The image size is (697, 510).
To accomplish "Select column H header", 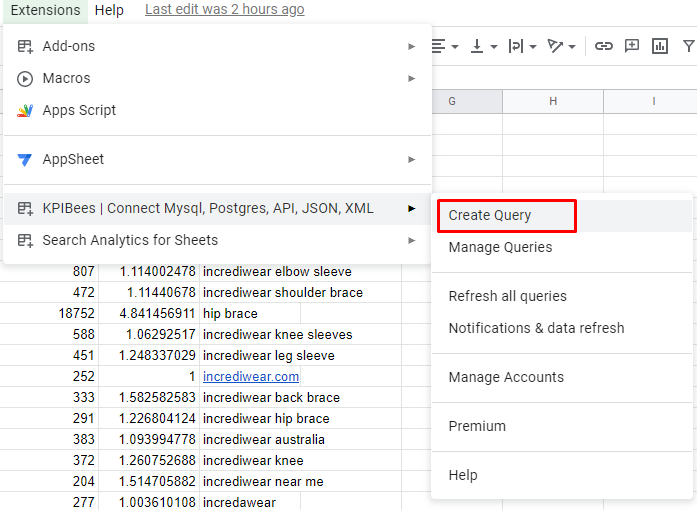I will pos(553,101).
